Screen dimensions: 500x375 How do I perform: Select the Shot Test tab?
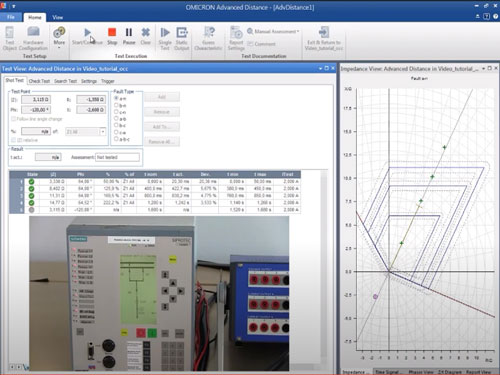[x=15, y=80]
